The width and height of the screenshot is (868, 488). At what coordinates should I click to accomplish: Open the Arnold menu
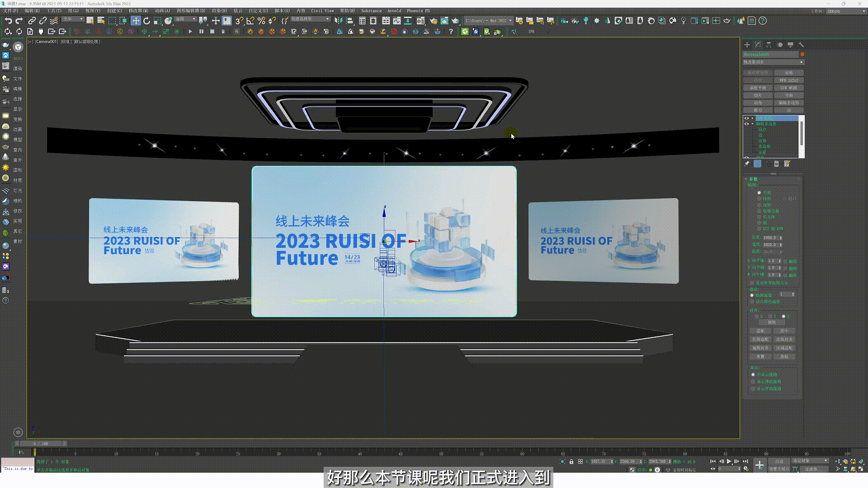(x=394, y=11)
